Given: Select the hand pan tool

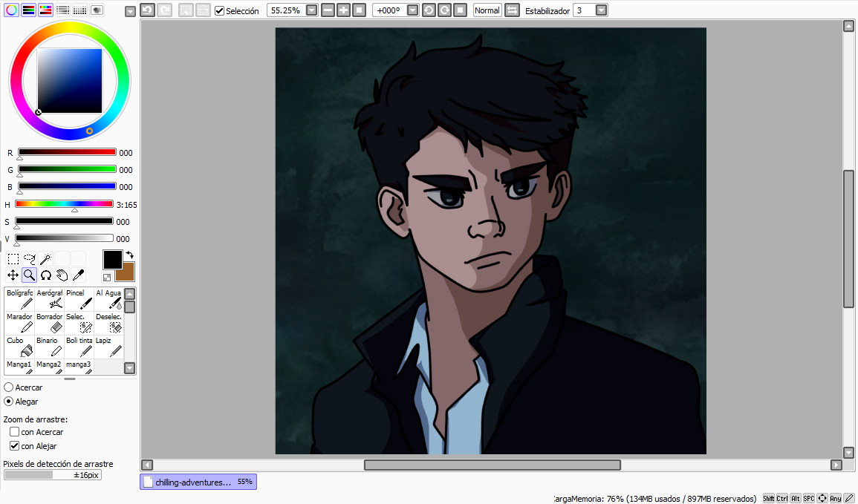Looking at the screenshot, I should (x=62, y=275).
